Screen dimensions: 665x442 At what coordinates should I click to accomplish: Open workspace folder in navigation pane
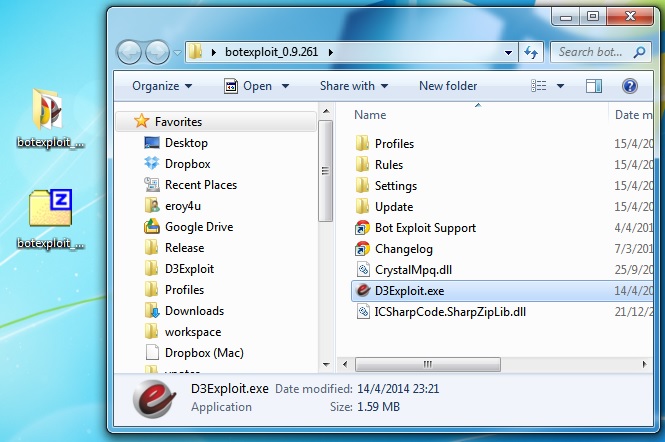click(x=193, y=332)
